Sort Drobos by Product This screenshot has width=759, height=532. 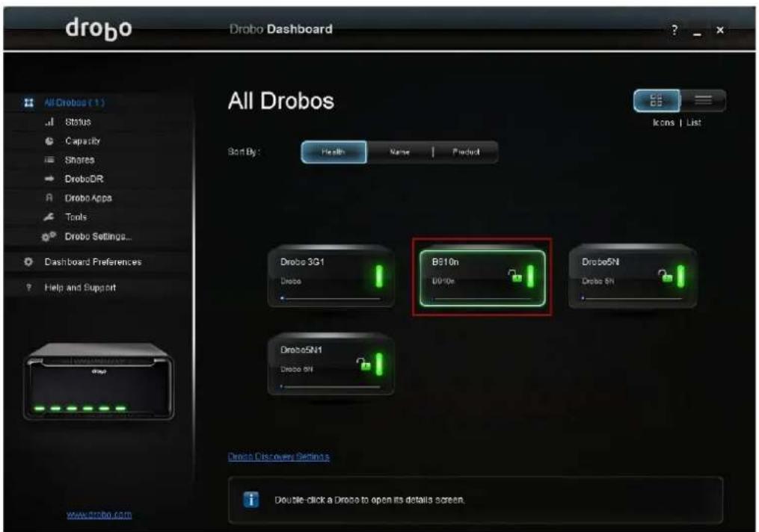[x=466, y=152]
